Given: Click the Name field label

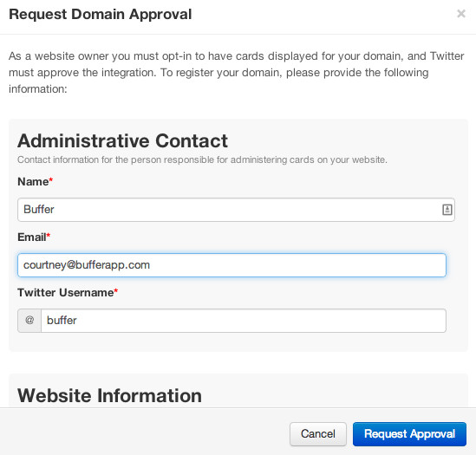Looking at the screenshot, I should coord(33,181).
